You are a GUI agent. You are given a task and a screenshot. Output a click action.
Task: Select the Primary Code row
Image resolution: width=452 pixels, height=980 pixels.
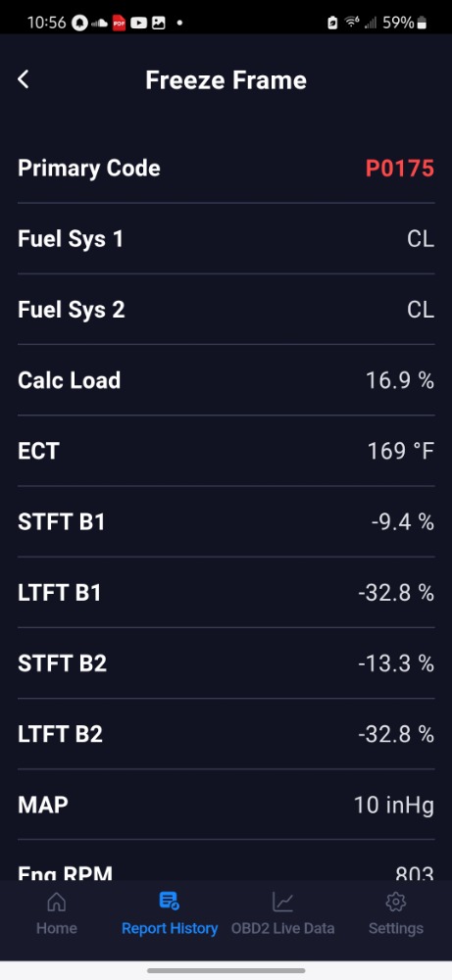(x=226, y=169)
